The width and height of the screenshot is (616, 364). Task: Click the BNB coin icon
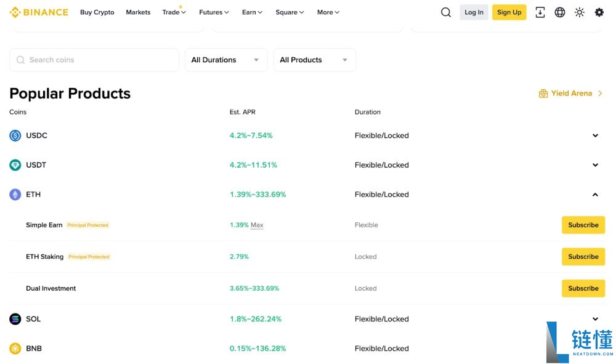[x=15, y=348]
